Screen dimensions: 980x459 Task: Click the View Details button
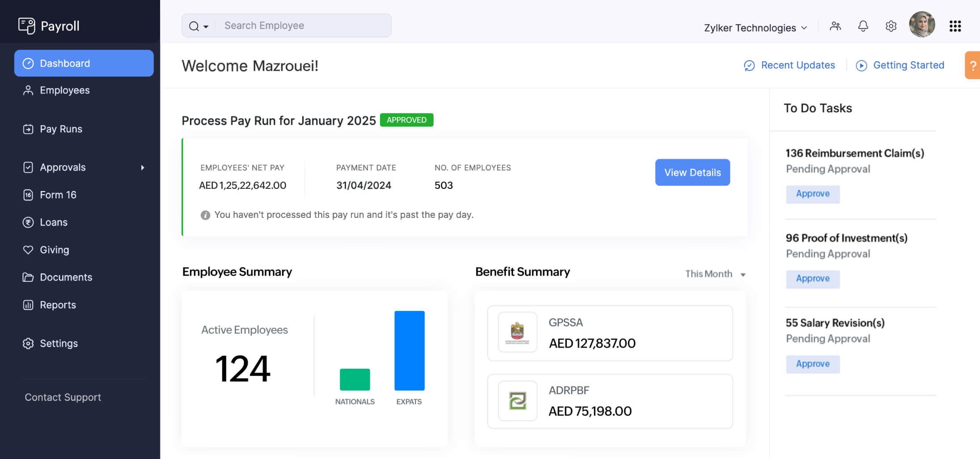[x=692, y=173]
